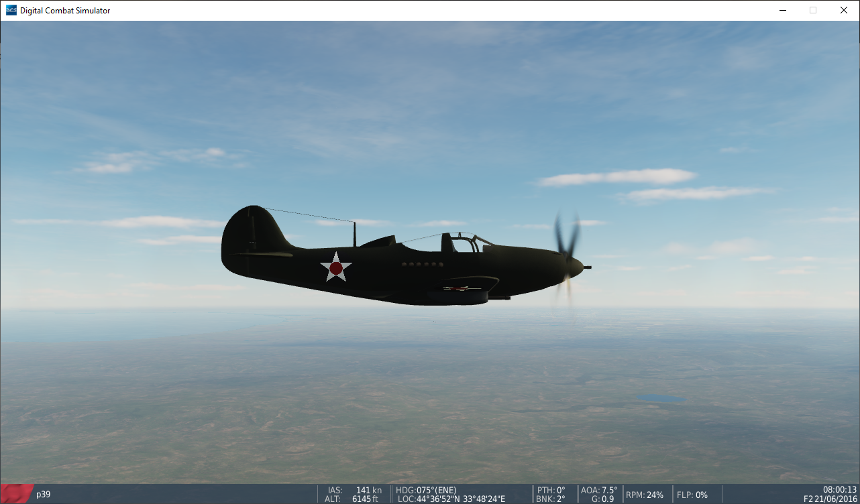
Task: Click the RPM percentage indicator
Action: [x=645, y=494]
